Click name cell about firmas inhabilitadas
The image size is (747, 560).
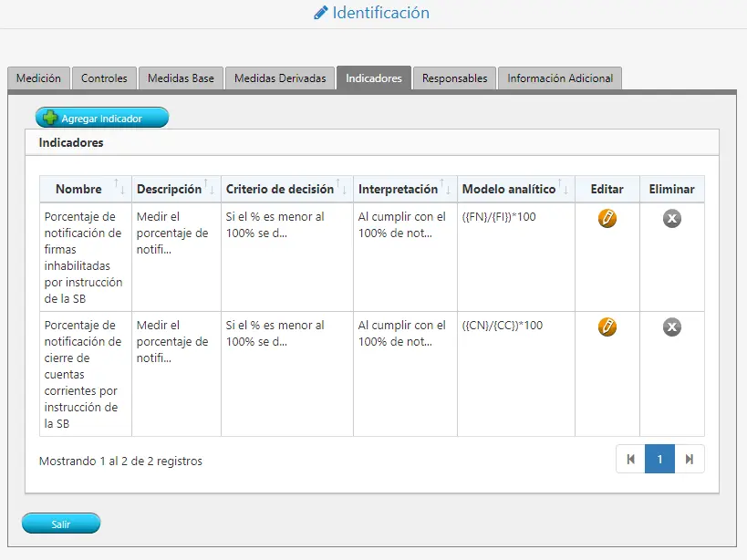[x=86, y=257]
